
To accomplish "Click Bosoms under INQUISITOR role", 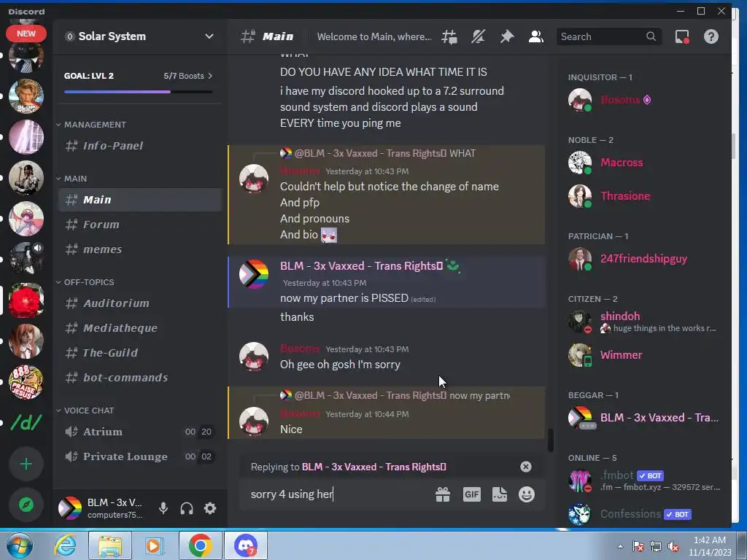I will click(x=644, y=99).
